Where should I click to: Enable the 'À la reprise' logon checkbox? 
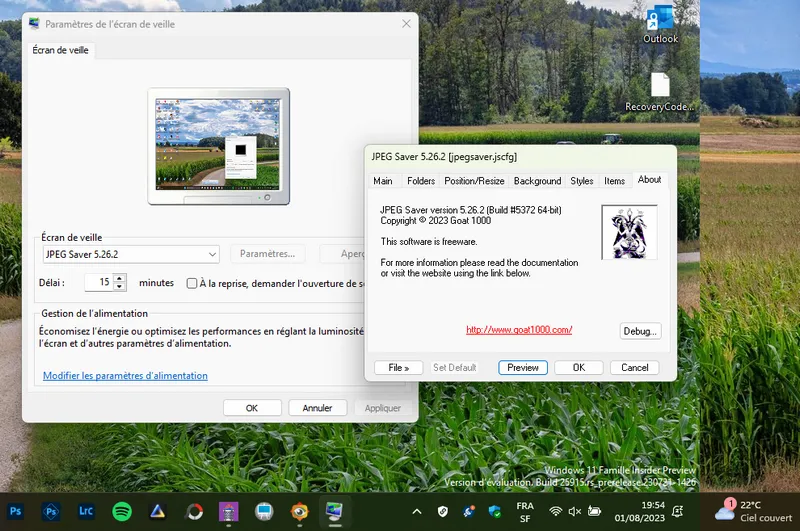coord(192,283)
